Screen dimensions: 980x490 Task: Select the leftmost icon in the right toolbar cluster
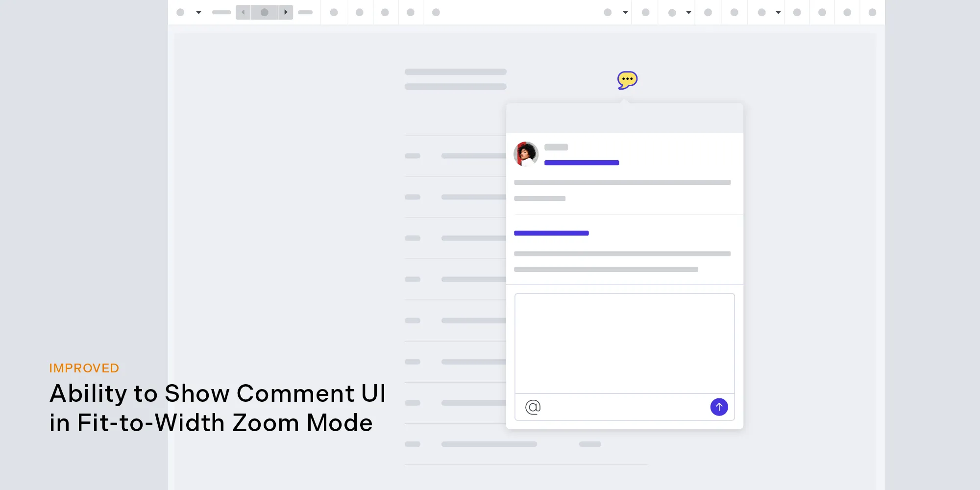click(x=607, y=12)
